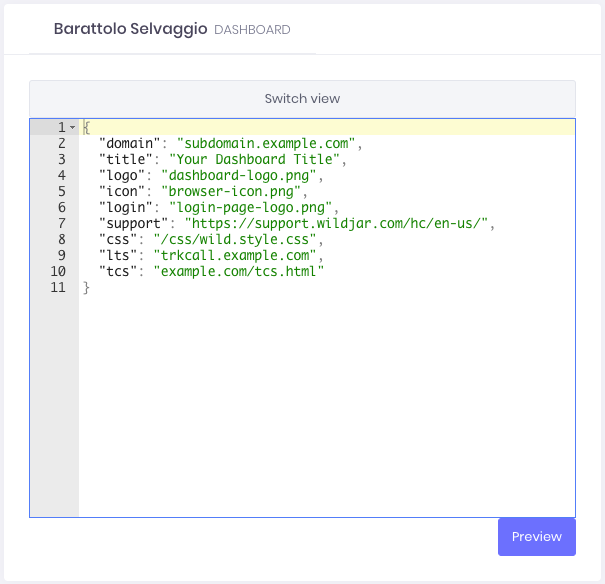
Task: Click gutter line number 11
Action: 58,287
